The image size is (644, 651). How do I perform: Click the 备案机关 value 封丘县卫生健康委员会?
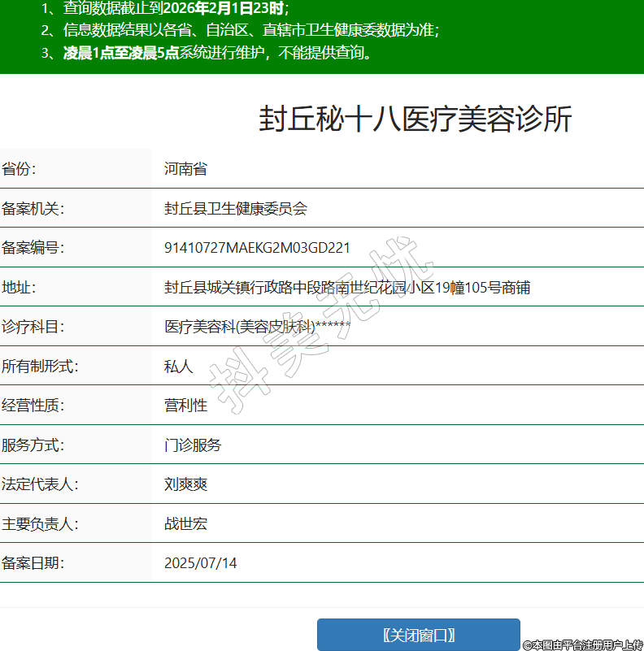coord(236,208)
